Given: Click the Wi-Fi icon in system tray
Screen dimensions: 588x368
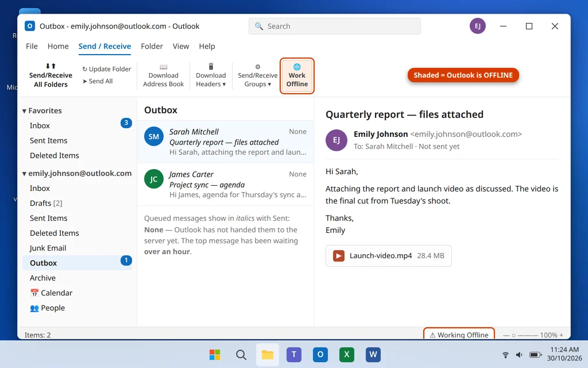Looking at the screenshot, I should [505, 355].
